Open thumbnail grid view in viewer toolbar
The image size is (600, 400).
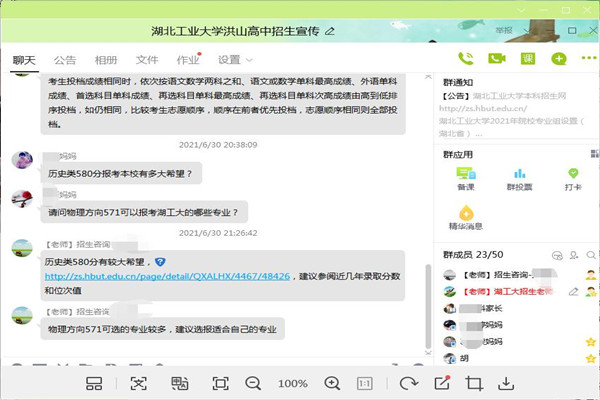94,384
